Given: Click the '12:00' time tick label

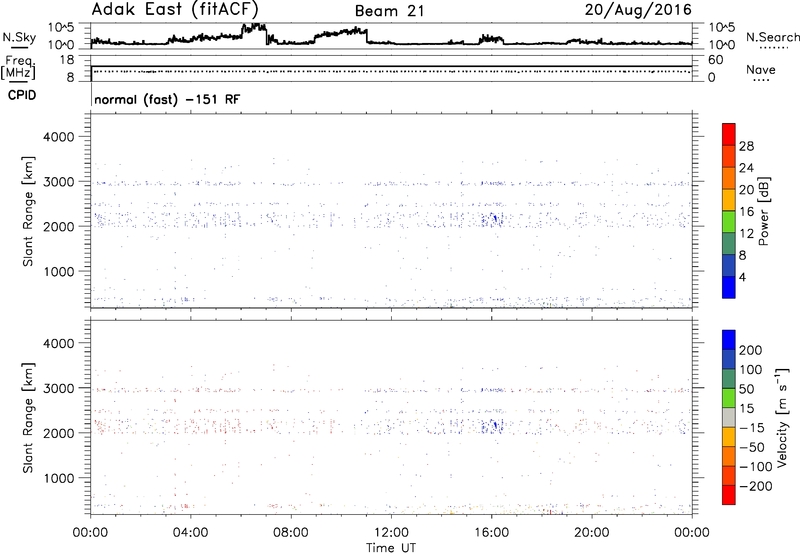Looking at the screenshot, I should 391,533.
